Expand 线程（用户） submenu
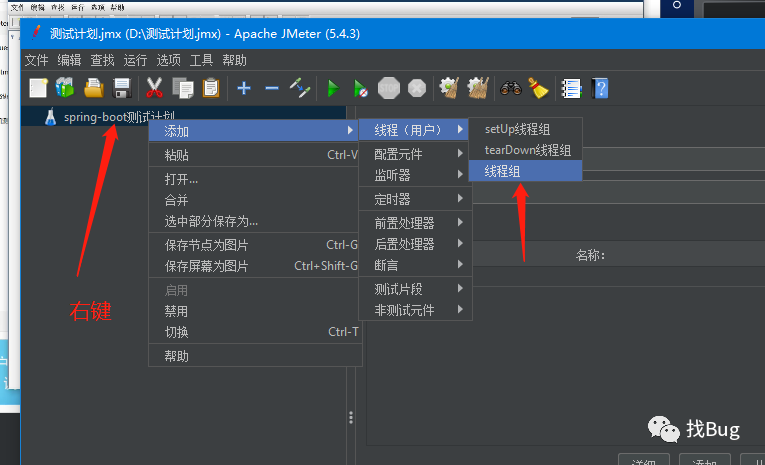This screenshot has width=765, height=465. tap(414, 130)
